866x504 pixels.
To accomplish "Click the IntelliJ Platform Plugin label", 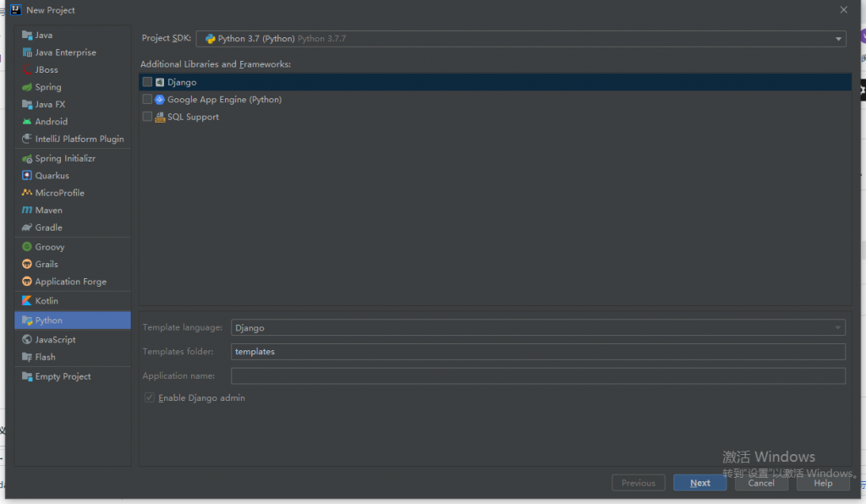I will pos(79,140).
